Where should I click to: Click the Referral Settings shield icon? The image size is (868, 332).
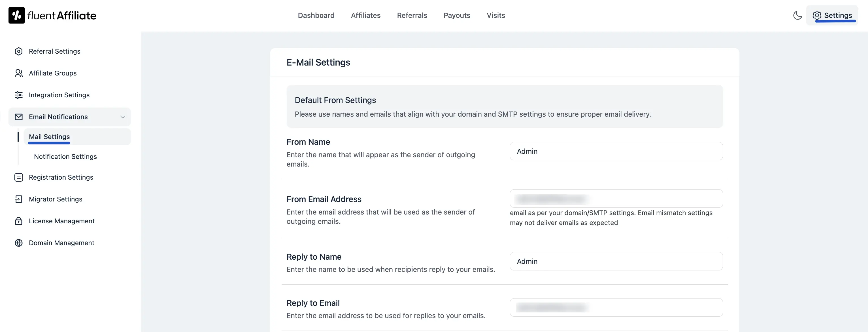(18, 51)
